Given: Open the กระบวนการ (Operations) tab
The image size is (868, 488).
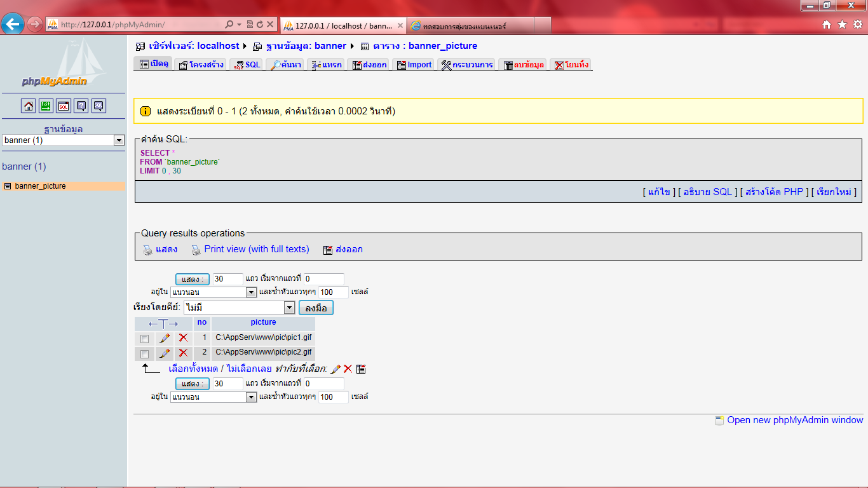Looking at the screenshot, I should click(x=466, y=64).
